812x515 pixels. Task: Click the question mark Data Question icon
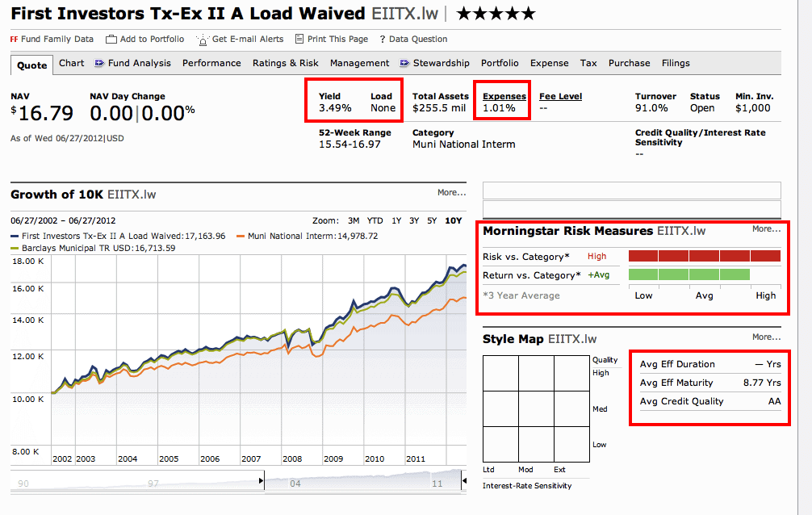pos(382,40)
